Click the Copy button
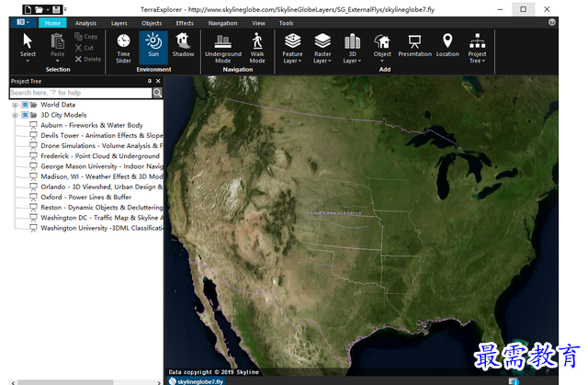Screen dimensions: 588x385 [86, 37]
